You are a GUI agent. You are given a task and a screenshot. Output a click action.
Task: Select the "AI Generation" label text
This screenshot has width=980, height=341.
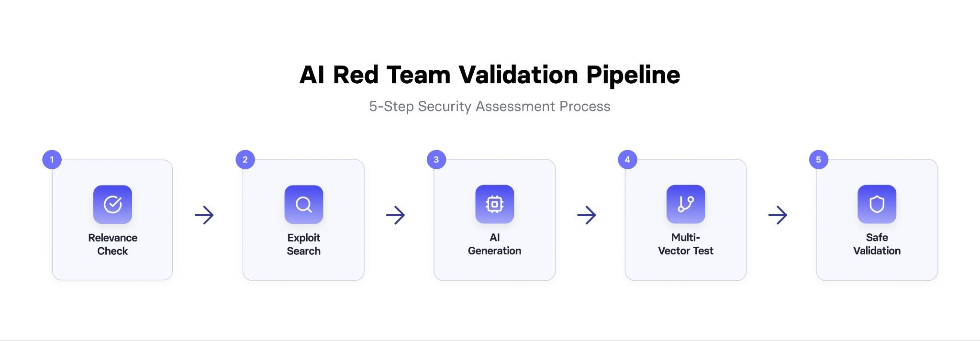point(494,244)
